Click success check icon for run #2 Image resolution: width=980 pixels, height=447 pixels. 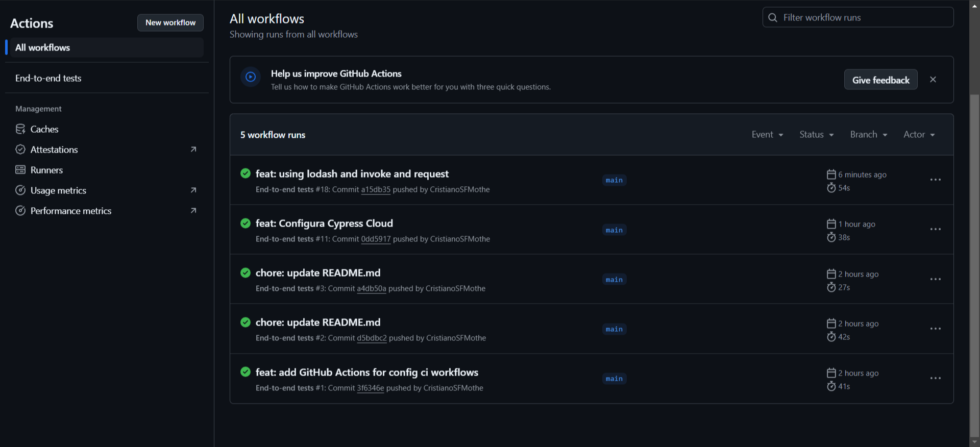[x=246, y=322]
